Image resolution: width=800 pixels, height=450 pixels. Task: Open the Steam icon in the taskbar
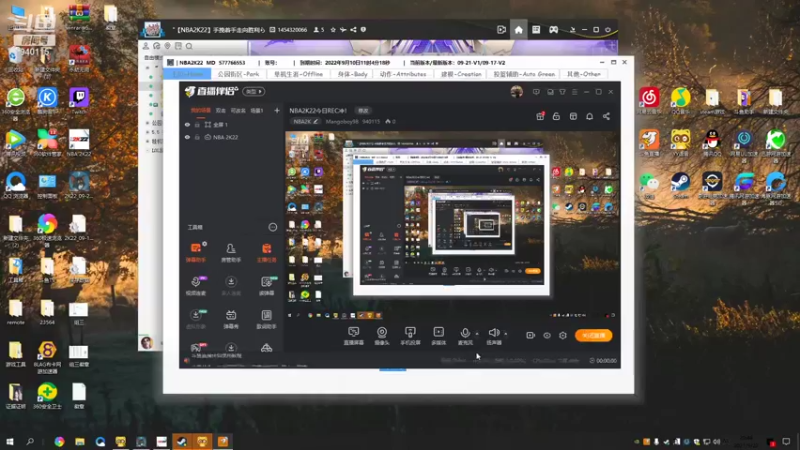tap(182, 441)
